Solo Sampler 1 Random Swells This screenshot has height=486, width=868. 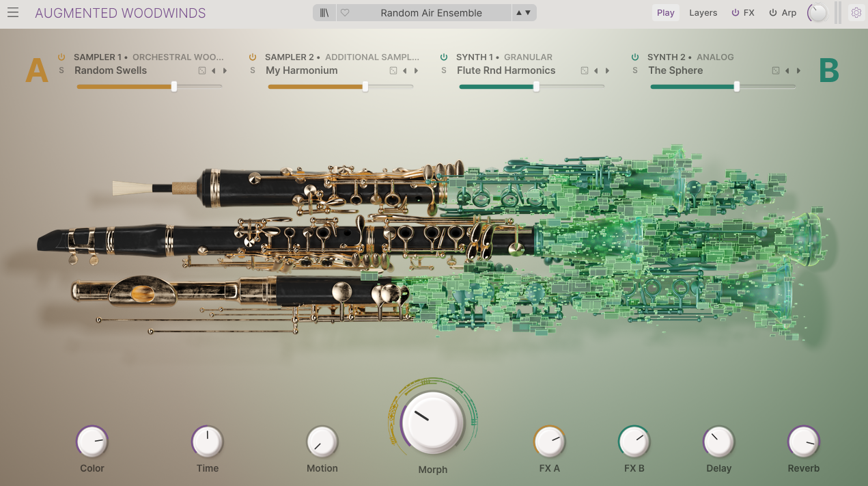(x=61, y=70)
